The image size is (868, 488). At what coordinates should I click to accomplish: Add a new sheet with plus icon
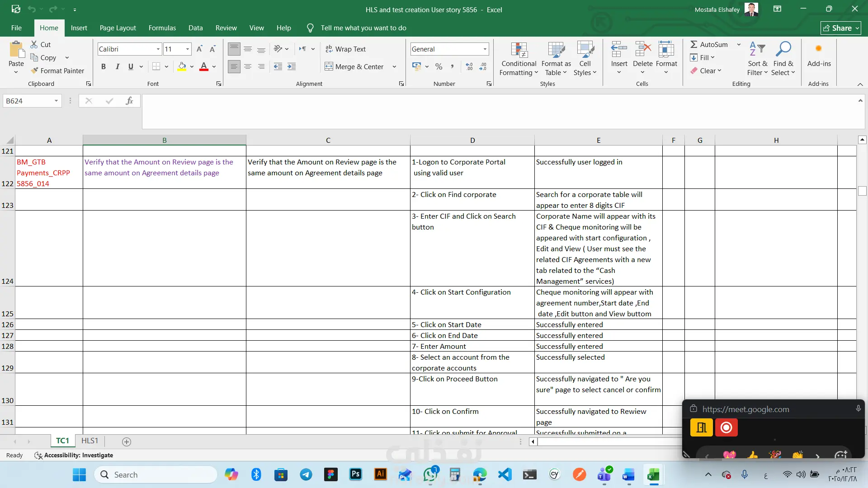pos(127,441)
